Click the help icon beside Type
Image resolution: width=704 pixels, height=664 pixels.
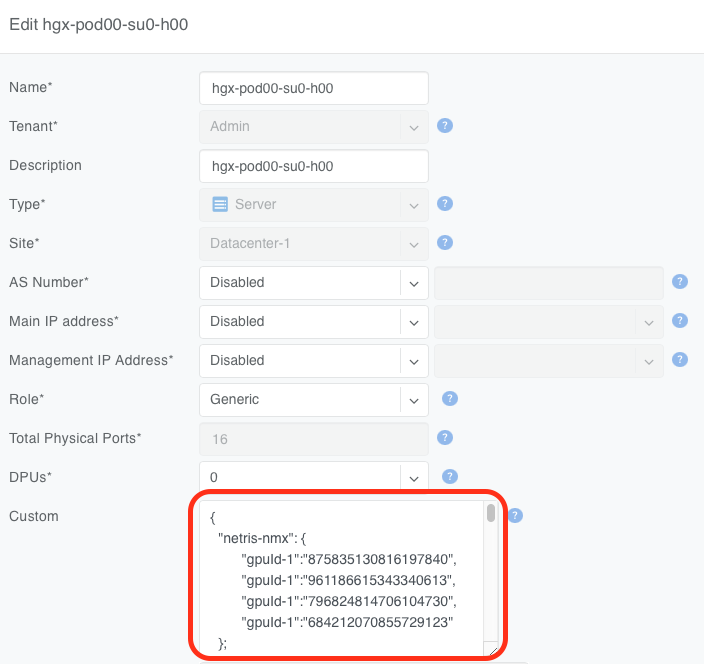446,204
